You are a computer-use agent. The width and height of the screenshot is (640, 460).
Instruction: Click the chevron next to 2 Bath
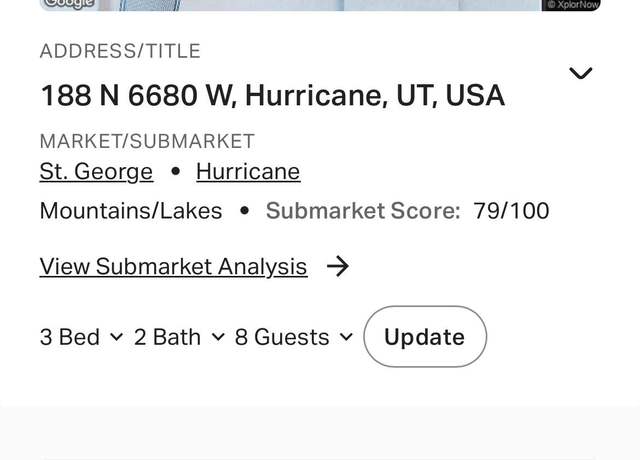pyautogui.click(x=218, y=337)
